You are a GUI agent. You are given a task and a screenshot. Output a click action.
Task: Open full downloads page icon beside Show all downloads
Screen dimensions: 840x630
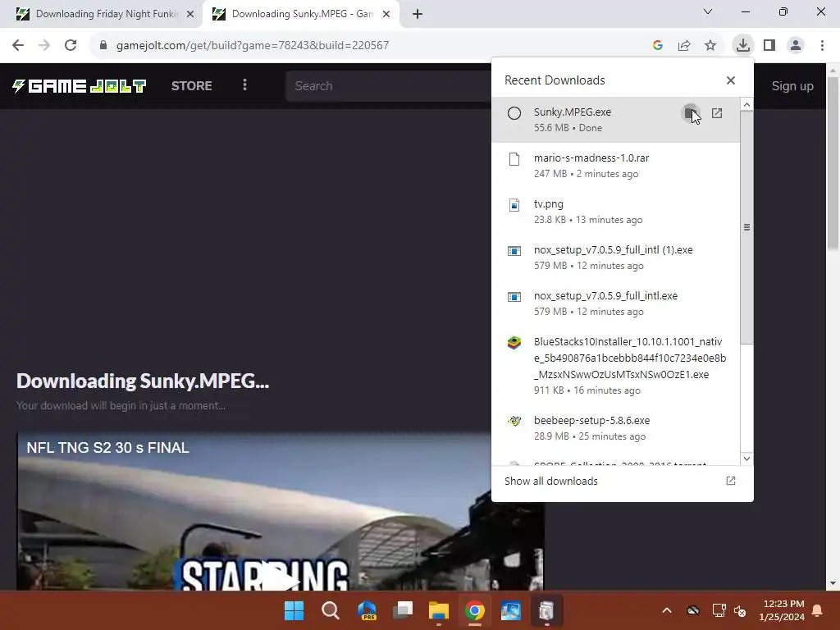tap(731, 481)
